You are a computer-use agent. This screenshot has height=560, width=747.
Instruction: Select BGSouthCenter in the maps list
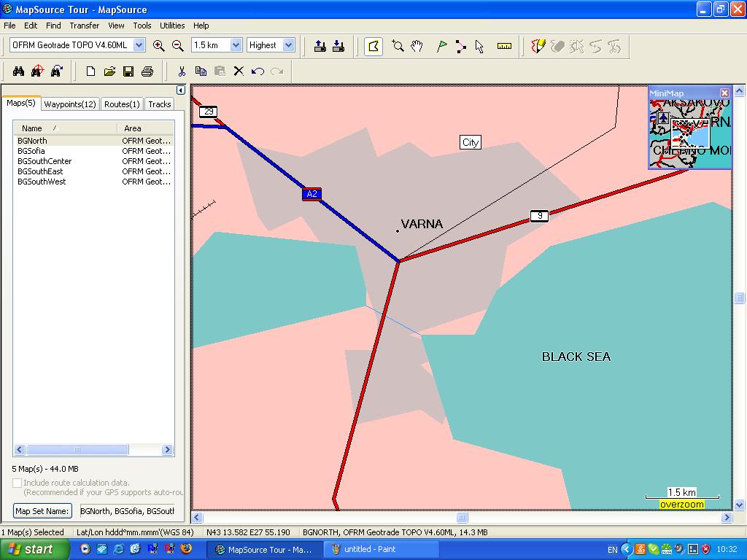(44, 161)
